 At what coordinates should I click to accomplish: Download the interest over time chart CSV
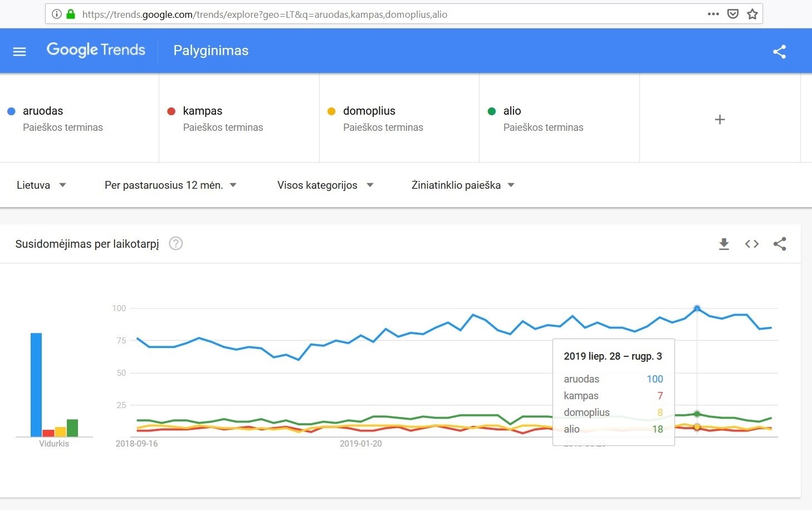tap(724, 244)
